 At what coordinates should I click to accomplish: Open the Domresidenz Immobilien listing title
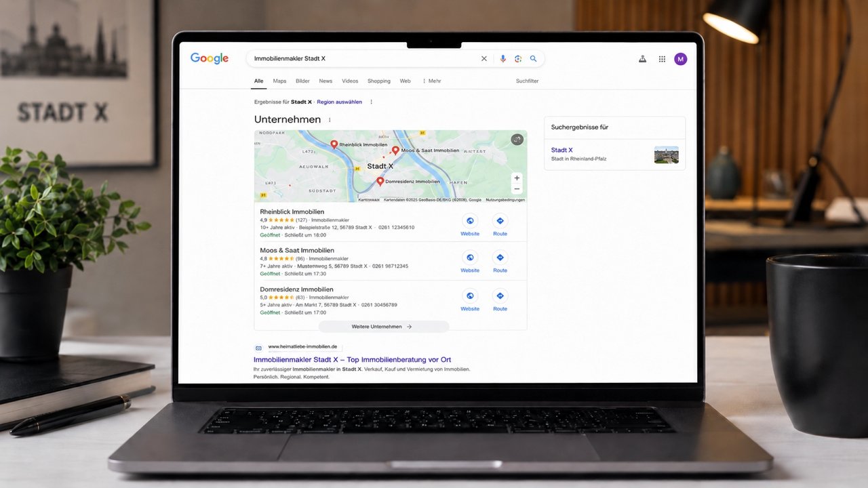[x=296, y=289]
